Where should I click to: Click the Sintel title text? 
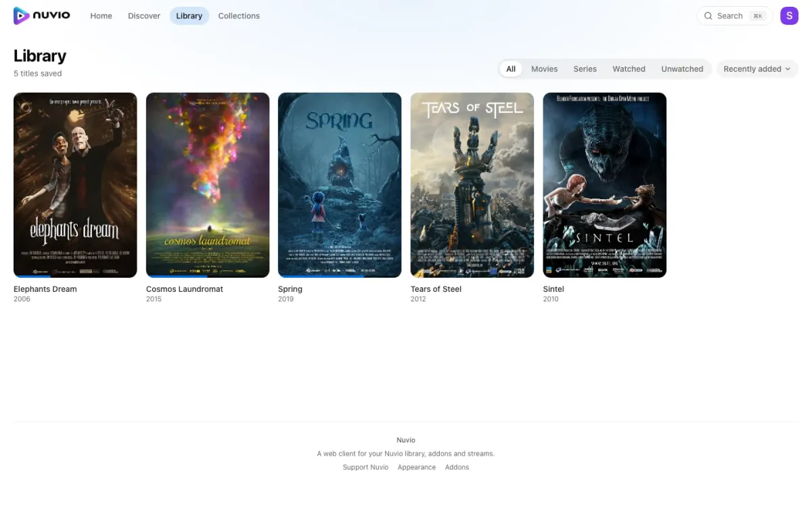pos(554,289)
